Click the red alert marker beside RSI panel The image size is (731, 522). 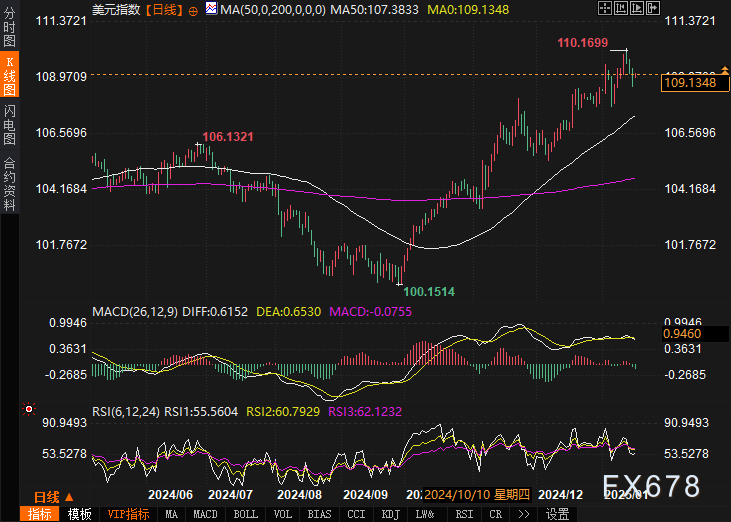(28, 409)
